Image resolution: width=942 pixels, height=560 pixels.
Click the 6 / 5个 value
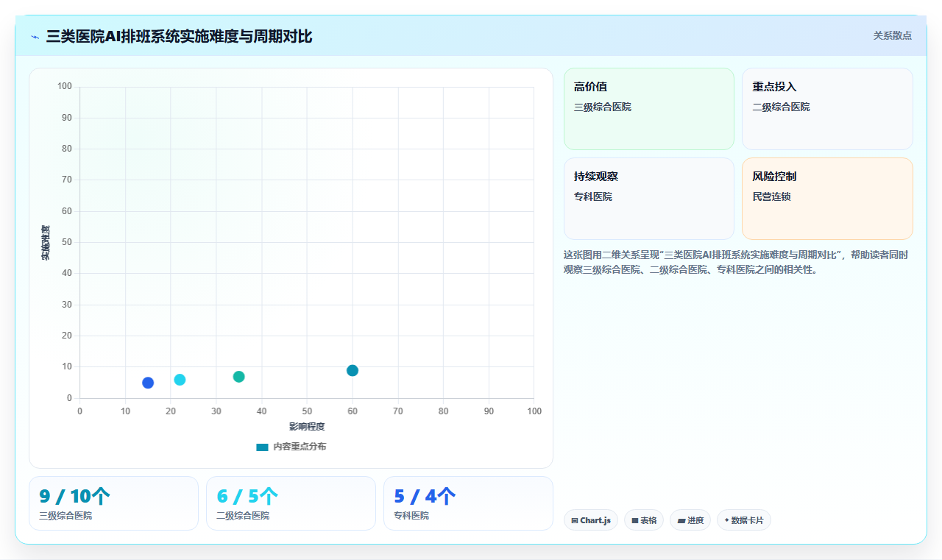click(x=247, y=496)
